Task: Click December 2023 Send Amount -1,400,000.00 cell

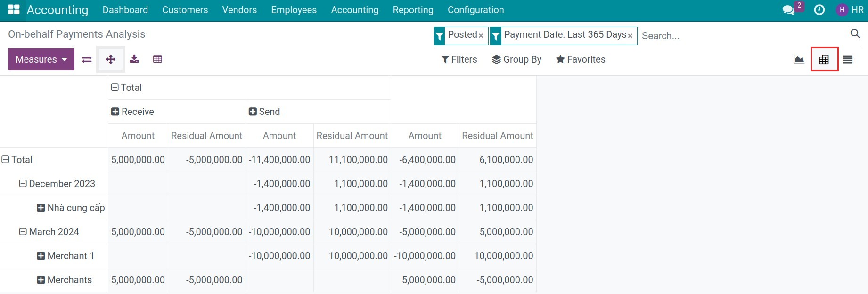Action: pos(279,184)
